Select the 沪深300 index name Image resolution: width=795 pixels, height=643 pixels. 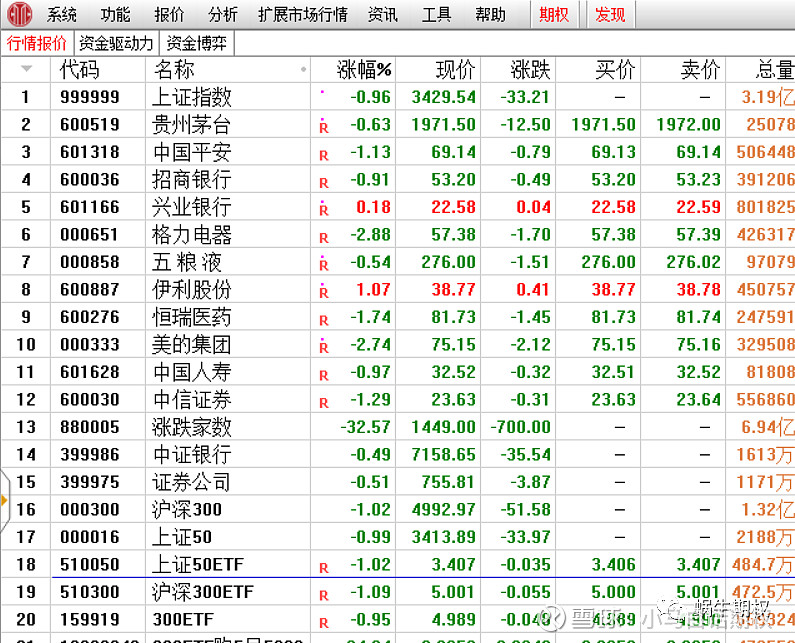tap(187, 510)
